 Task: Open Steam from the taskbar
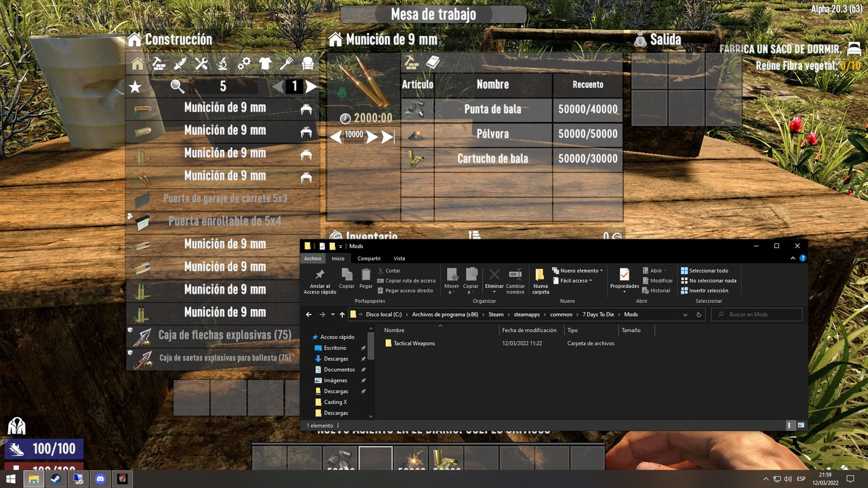click(55, 479)
